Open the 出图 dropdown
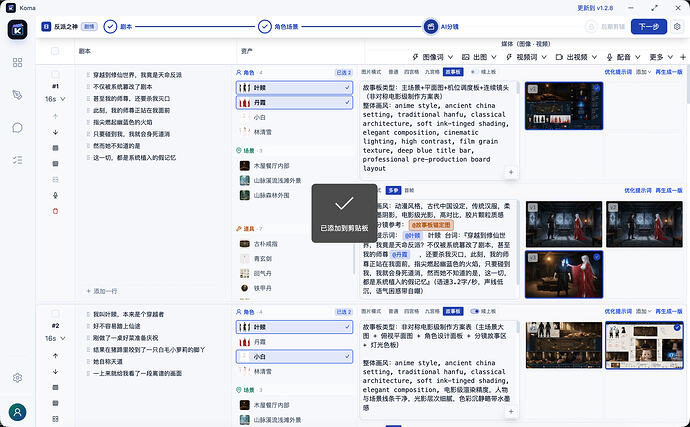Screen dimensions: 690x427 pos(479,57)
